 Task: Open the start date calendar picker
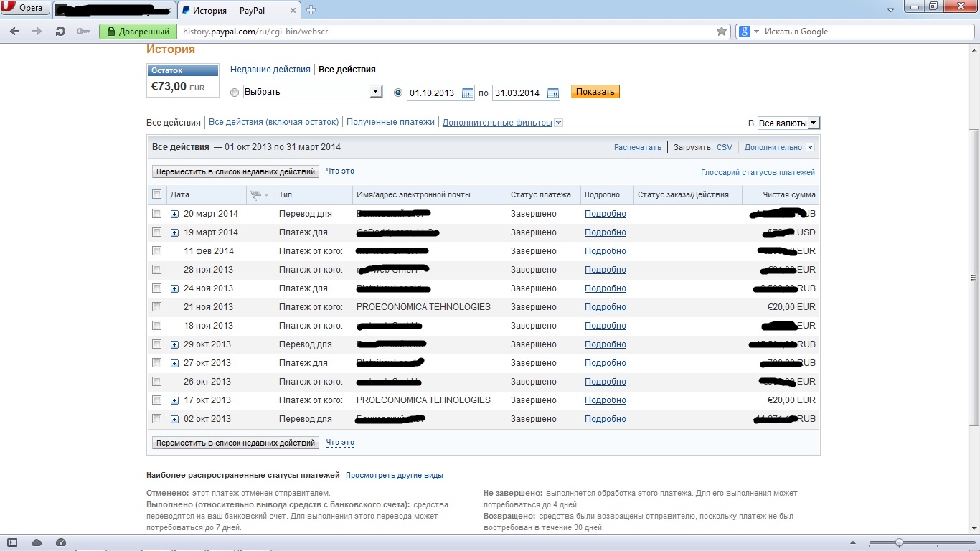point(468,93)
